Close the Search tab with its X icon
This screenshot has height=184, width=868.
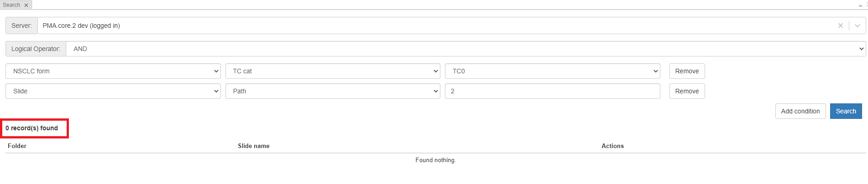[26, 5]
